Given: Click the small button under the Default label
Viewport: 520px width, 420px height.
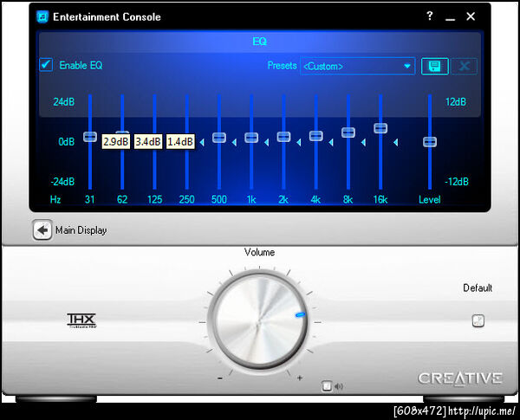Looking at the screenshot, I should tap(478, 320).
